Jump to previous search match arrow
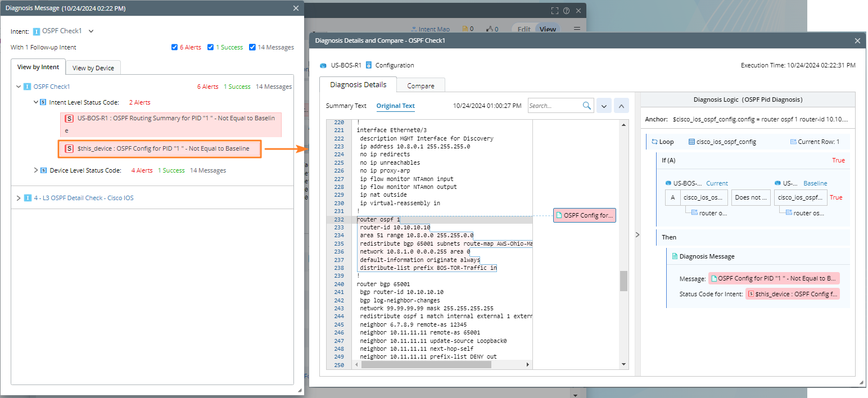868x398 pixels. point(621,106)
